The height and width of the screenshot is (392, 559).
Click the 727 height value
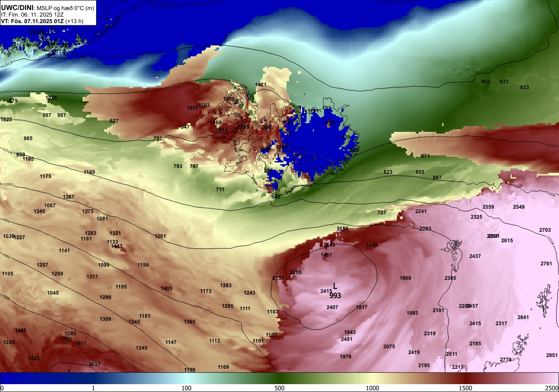coord(382,213)
